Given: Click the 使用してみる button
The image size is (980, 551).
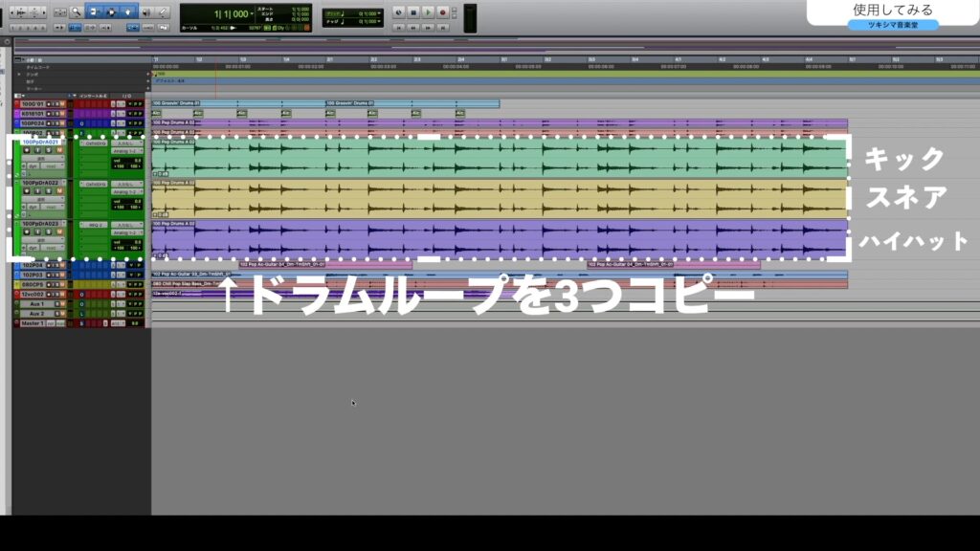Looking at the screenshot, I should 893,10.
